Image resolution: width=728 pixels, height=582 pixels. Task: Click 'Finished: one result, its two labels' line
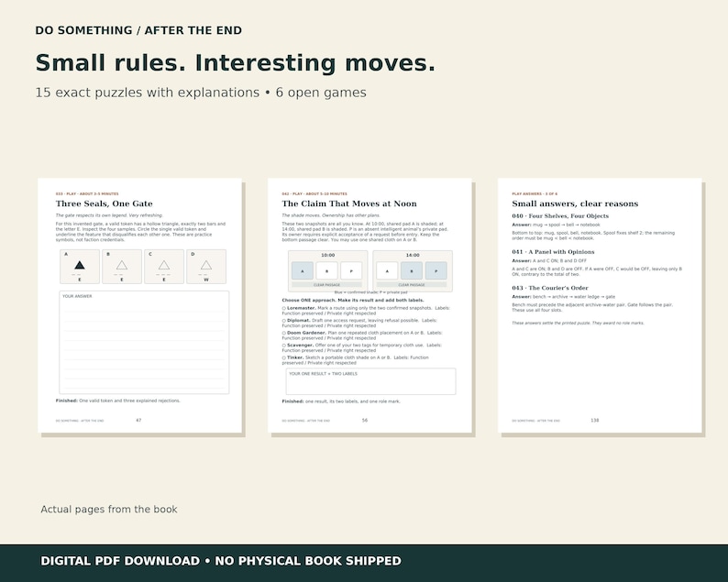(341, 401)
